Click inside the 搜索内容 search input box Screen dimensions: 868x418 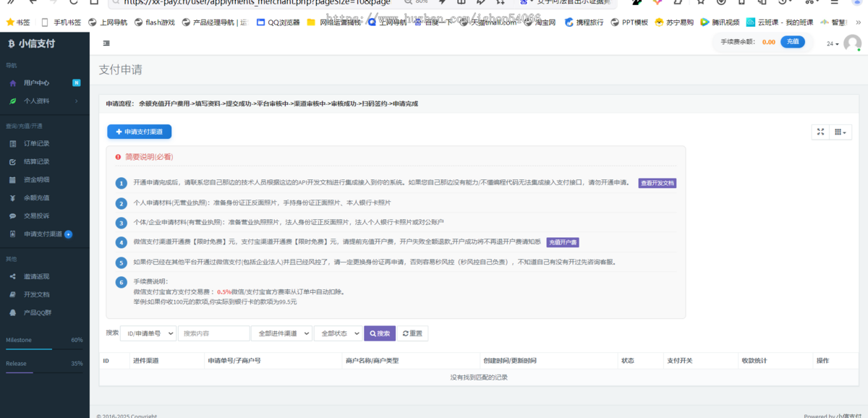pyautogui.click(x=213, y=333)
